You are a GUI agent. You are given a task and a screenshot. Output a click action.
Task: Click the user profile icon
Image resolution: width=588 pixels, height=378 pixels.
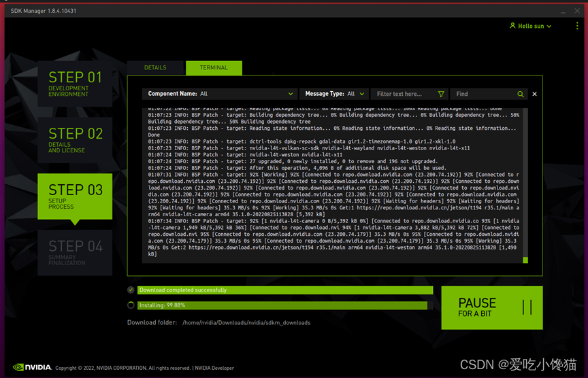[512, 25]
